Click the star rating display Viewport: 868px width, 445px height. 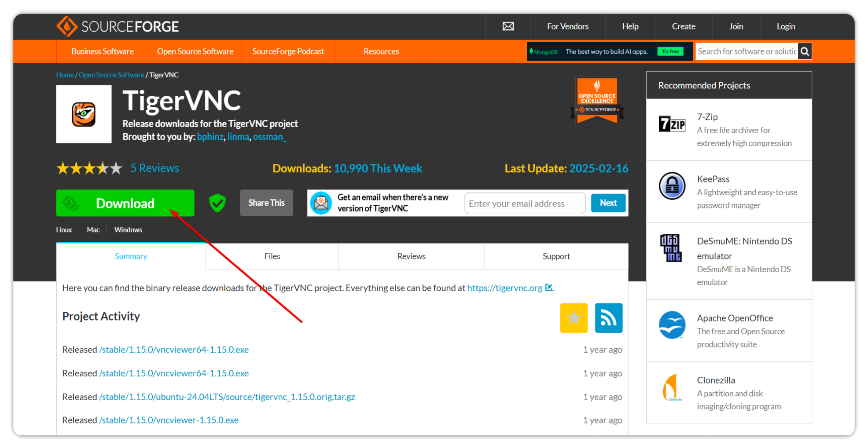coord(89,168)
